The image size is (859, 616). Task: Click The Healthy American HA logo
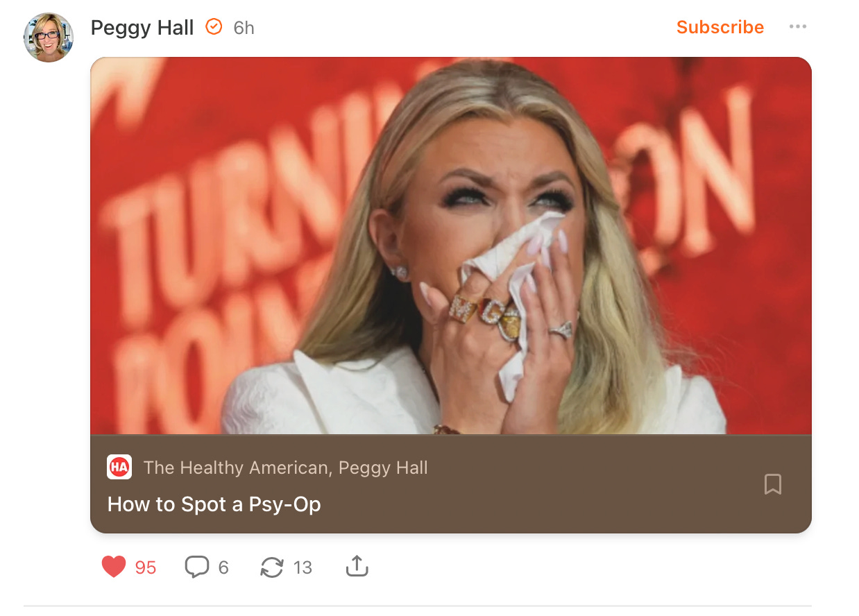(119, 467)
